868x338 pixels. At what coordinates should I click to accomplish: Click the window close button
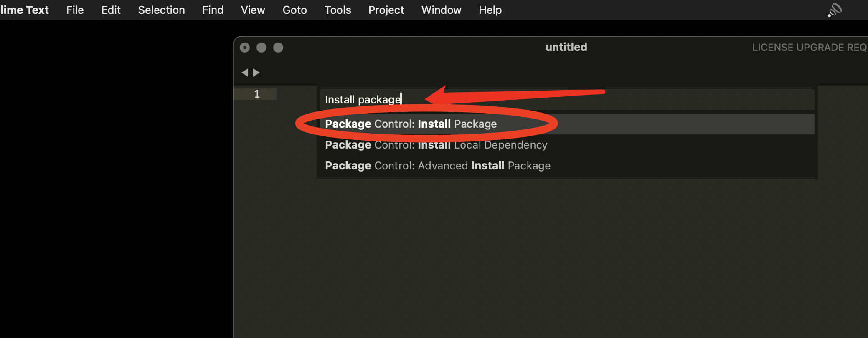pyautogui.click(x=245, y=48)
